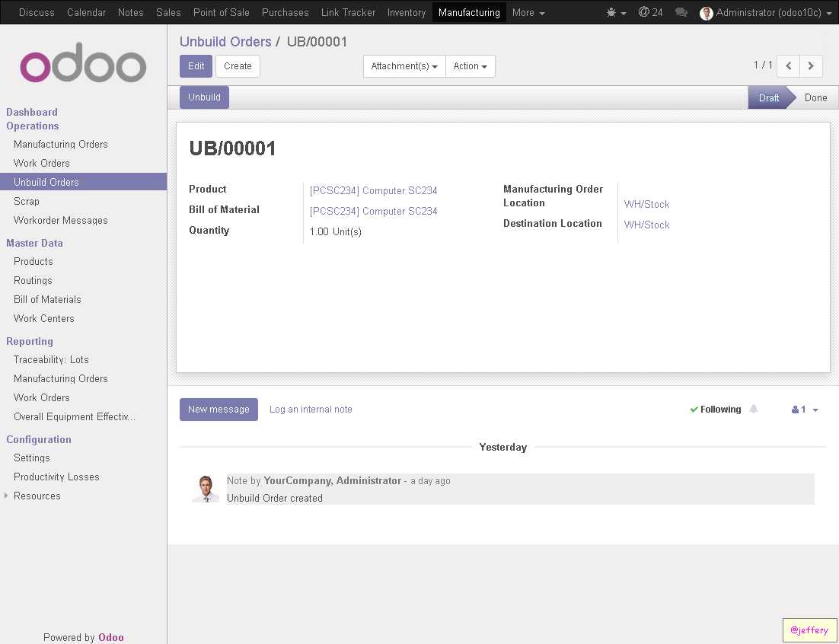Click the 1.00 Unit(s) quantity value
This screenshot has width=839, height=644.
click(336, 231)
